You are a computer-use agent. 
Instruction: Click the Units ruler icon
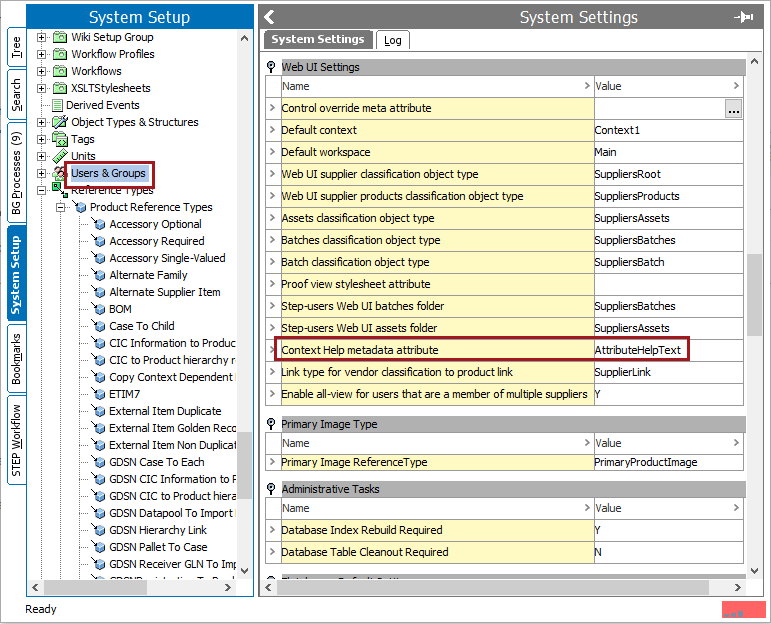click(x=59, y=156)
